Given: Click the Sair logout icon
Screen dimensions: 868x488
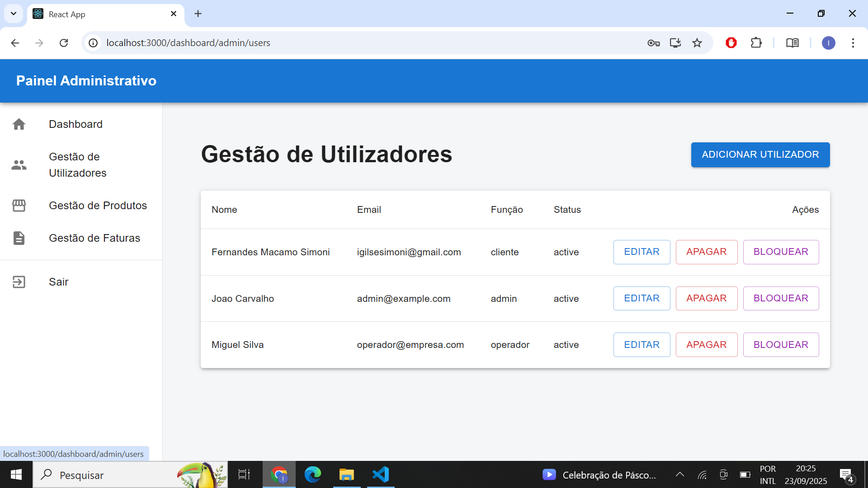Looking at the screenshot, I should tap(19, 282).
